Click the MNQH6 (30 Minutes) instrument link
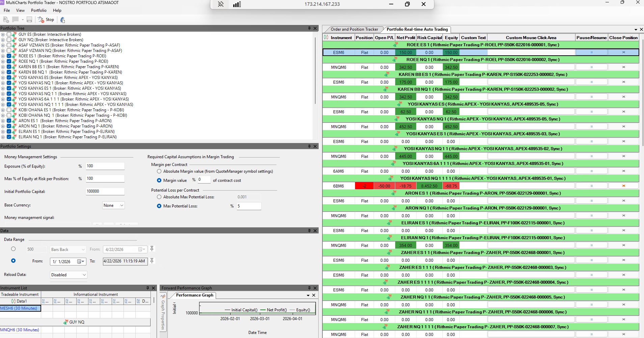The width and height of the screenshot is (644, 338). pyautogui.click(x=20, y=330)
